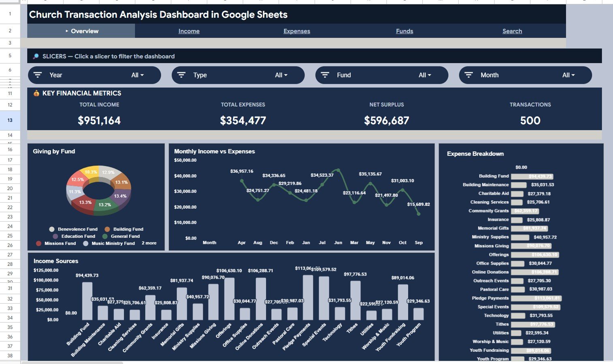This screenshot has width=613, height=364.
Task: Click the Youth Fundraising bar in Income Sources
Action: 403,302
